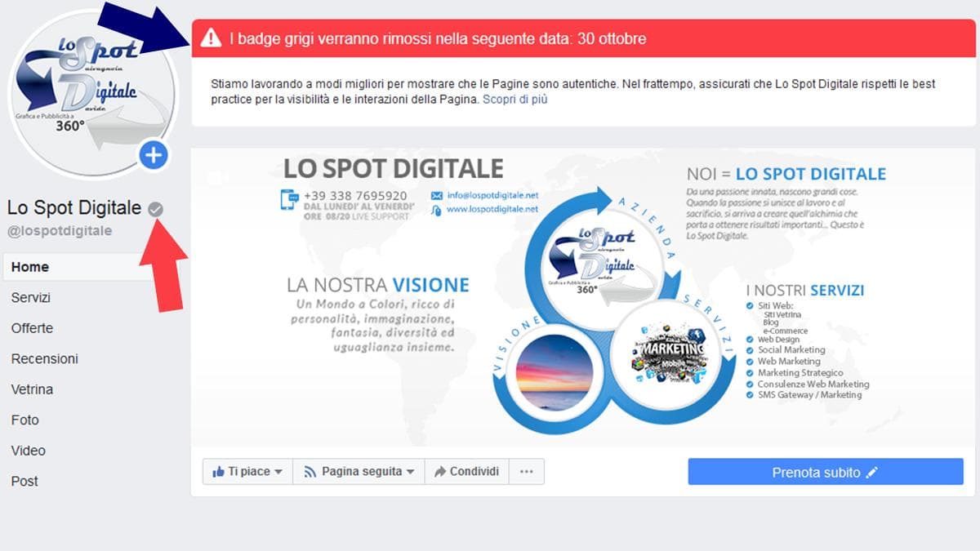The width and height of the screenshot is (980, 551).
Task: Open the Offerte section
Action: point(32,328)
